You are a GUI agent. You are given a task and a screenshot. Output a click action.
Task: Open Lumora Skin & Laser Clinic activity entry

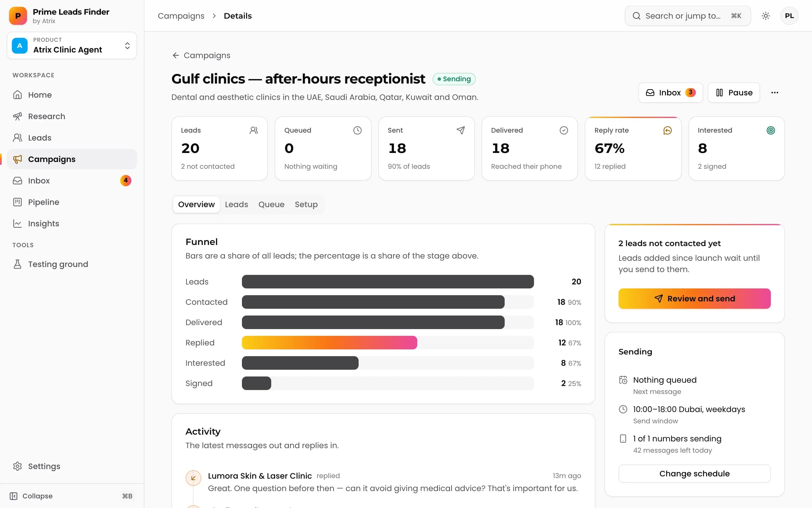tap(383, 482)
